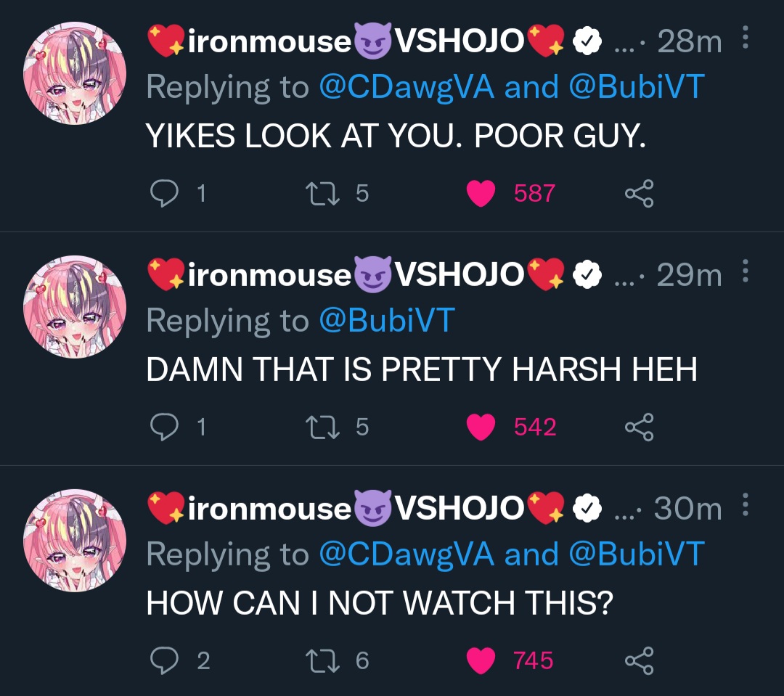Reply to the 'HOW CAN I NOT WATCH THIS?' tweet
This screenshot has height=696, width=784.
(165, 660)
